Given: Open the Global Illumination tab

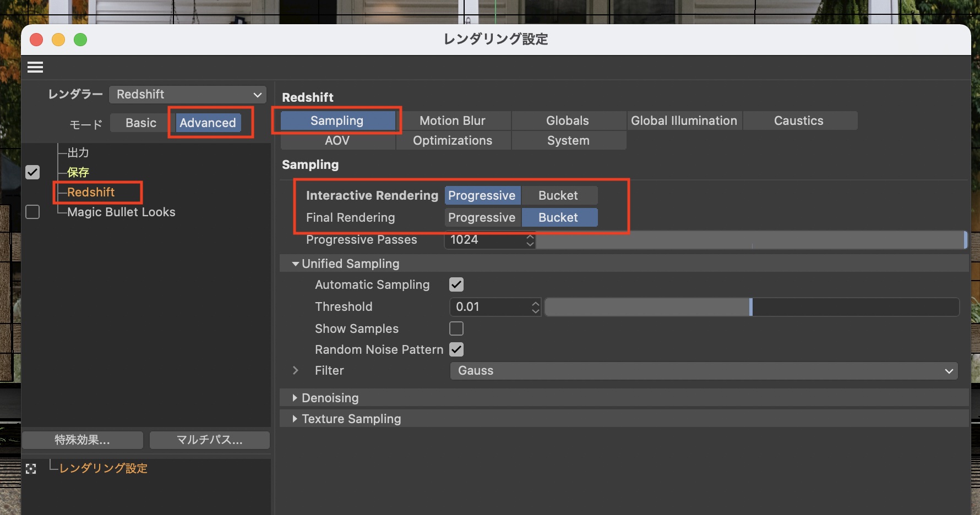Looking at the screenshot, I should 684,120.
